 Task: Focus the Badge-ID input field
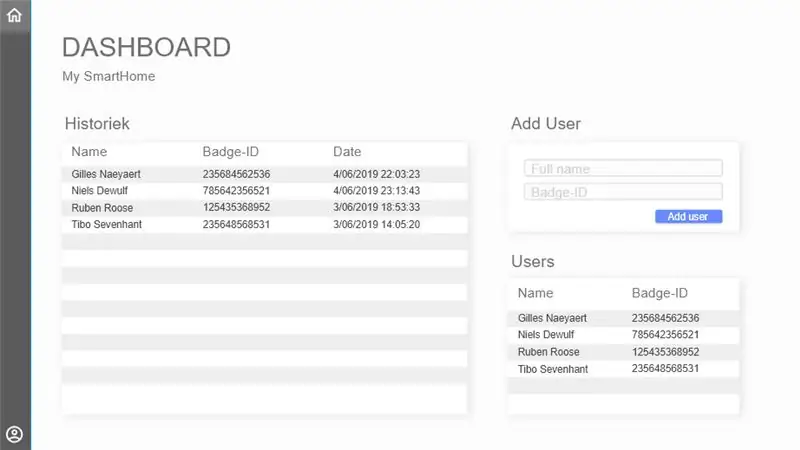623,192
